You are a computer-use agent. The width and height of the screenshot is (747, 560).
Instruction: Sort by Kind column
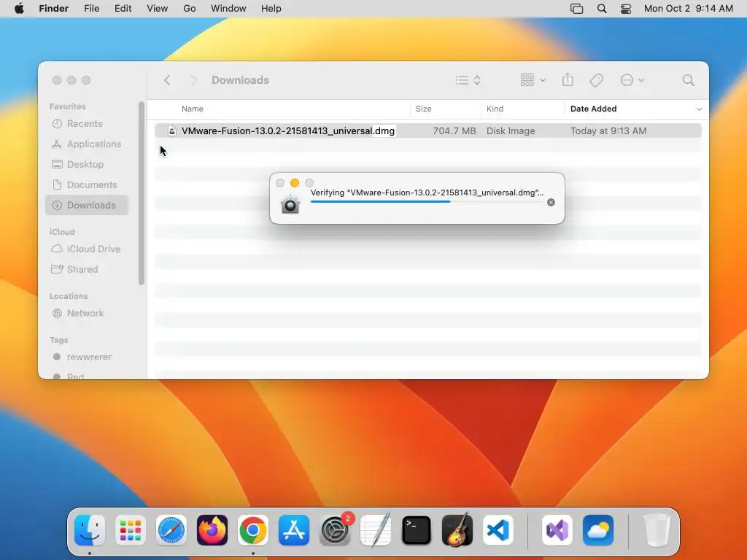tap(495, 109)
